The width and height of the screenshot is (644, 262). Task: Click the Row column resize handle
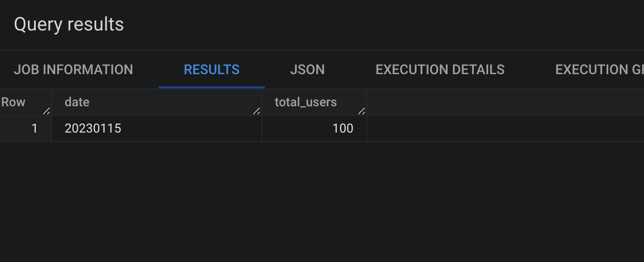pos(46,110)
